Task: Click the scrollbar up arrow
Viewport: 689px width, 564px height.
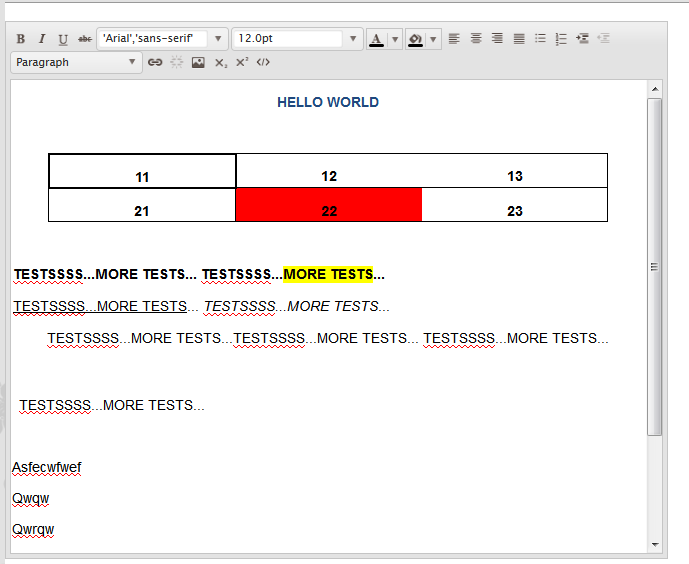Action: coord(655,89)
